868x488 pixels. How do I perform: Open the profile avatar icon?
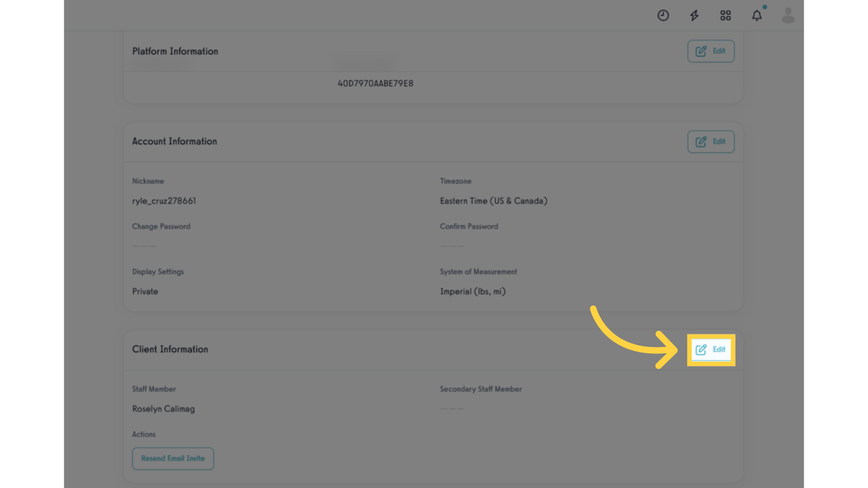[x=788, y=15]
